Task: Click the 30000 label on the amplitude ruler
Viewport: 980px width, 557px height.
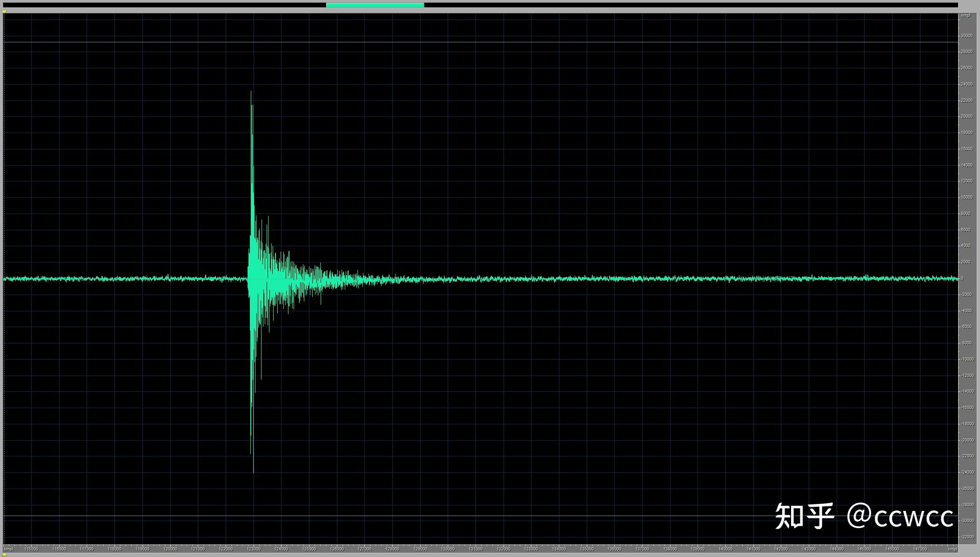Action: coord(966,36)
